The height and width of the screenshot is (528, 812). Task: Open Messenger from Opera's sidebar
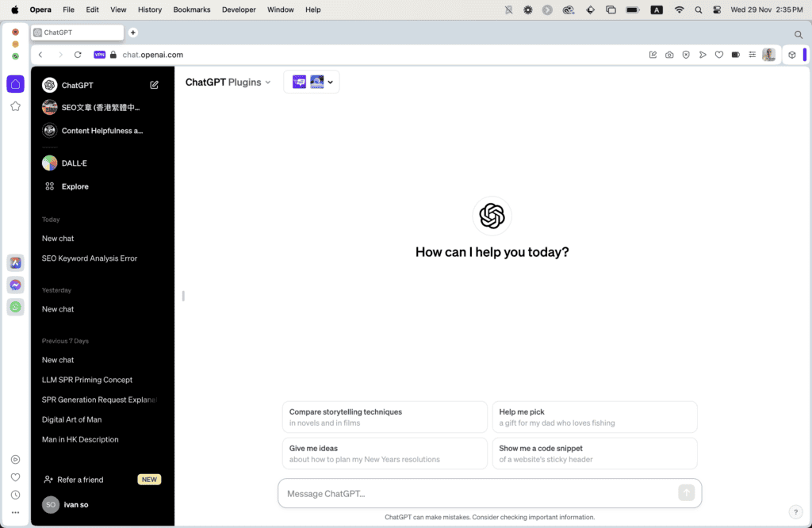coord(15,285)
